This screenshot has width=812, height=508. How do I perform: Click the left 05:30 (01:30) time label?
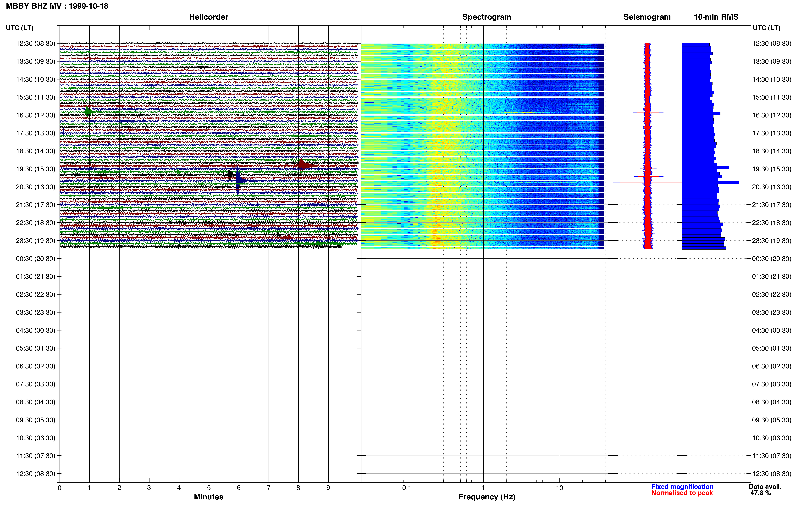pos(36,348)
